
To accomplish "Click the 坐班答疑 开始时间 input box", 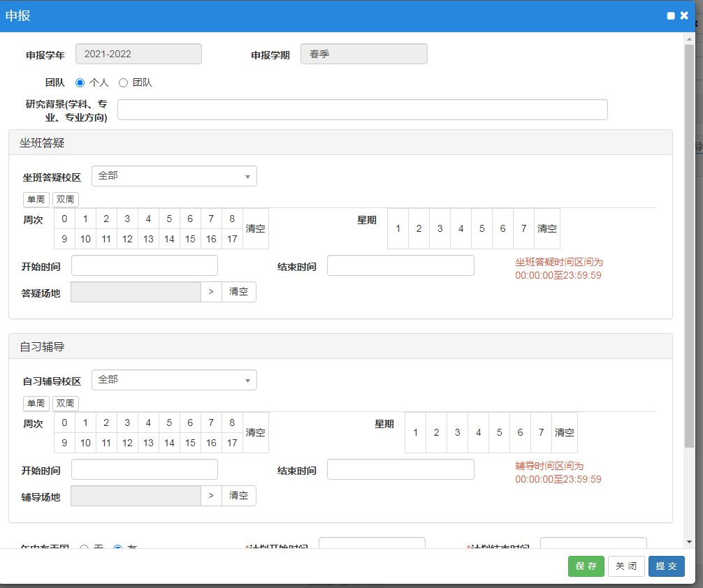I will click(x=145, y=266).
